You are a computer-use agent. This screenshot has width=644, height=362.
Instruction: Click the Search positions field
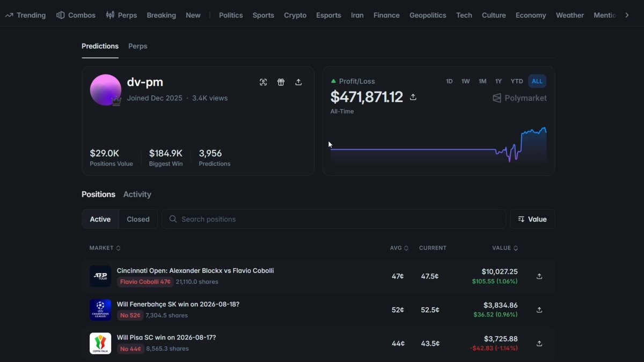pyautogui.click(x=334, y=219)
